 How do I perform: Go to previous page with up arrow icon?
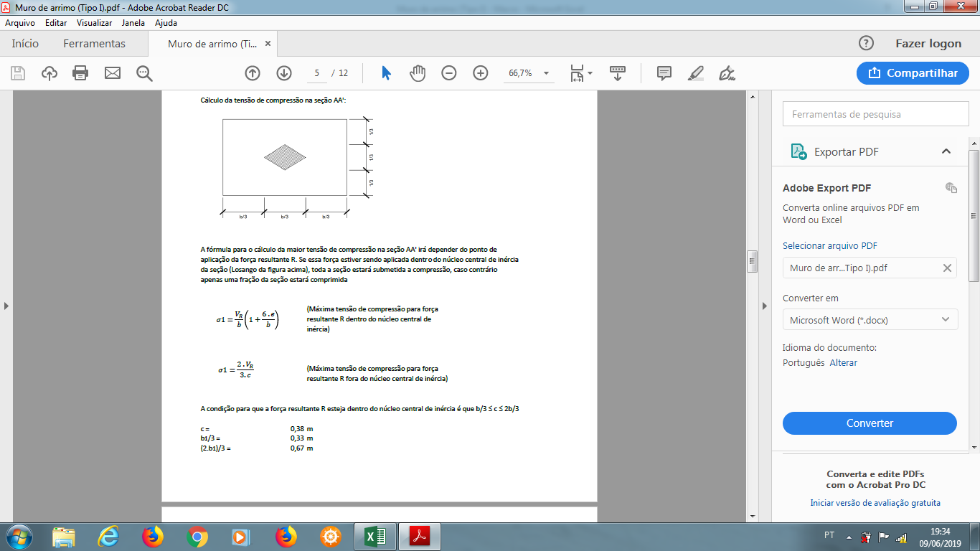[253, 73]
